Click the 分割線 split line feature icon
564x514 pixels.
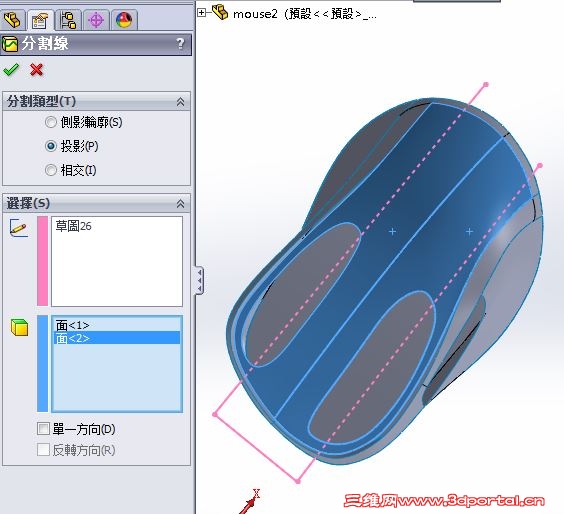tap(10, 44)
